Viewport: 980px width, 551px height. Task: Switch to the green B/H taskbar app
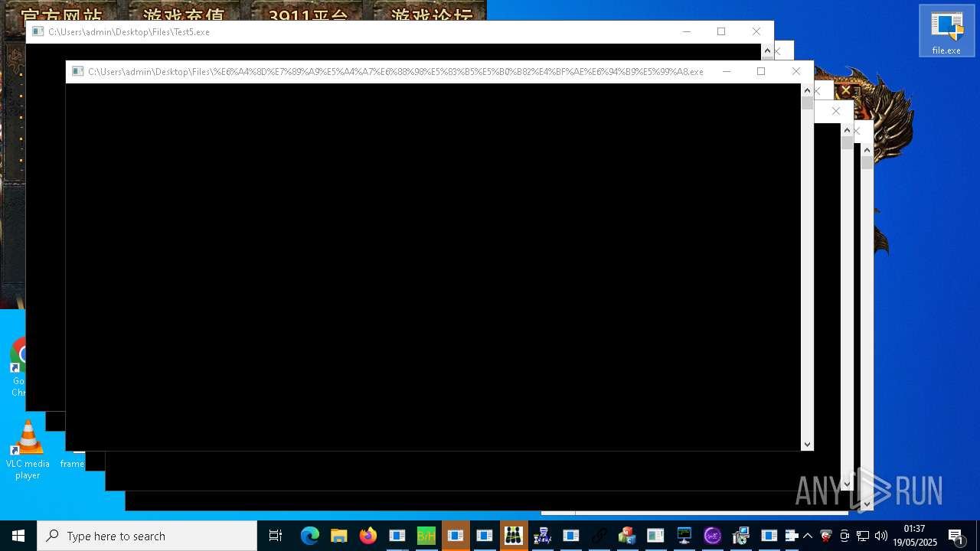pos(426,536)
